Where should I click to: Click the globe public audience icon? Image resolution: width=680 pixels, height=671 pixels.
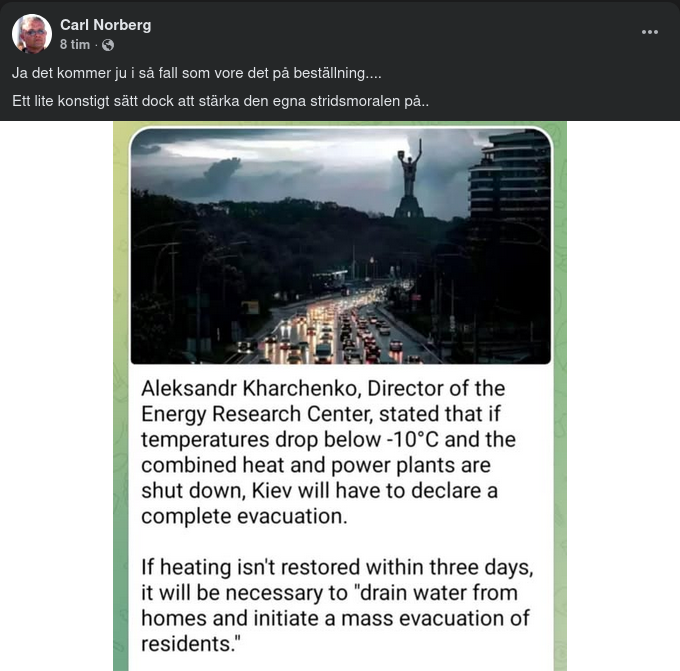pyautogui.click(x=108, y=45)
